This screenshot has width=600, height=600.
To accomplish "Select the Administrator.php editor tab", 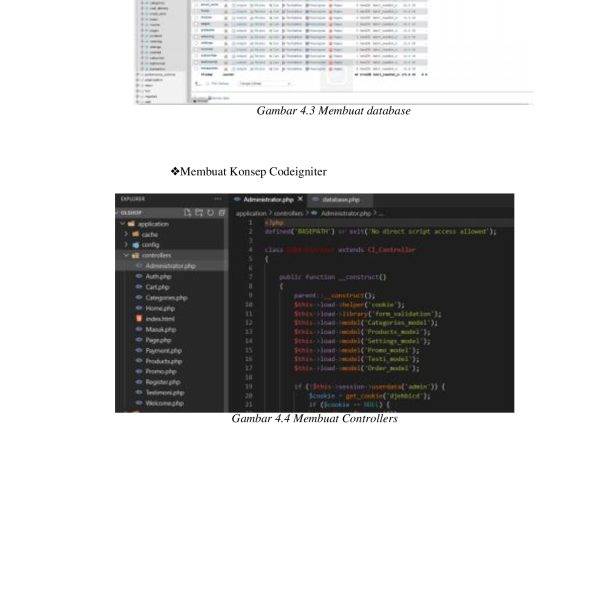I will click(264, 199).
